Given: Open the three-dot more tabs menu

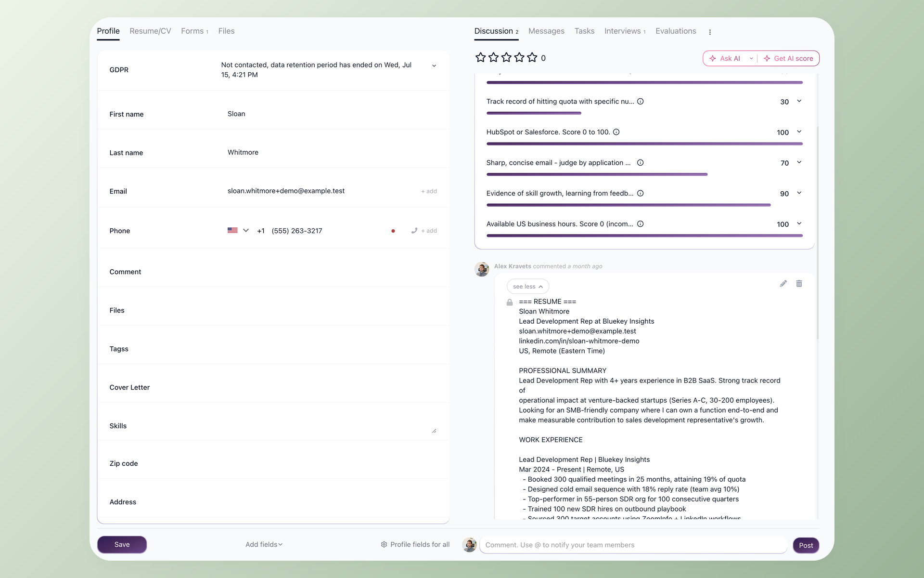Looking at the screenshot, I should [710, 32].
